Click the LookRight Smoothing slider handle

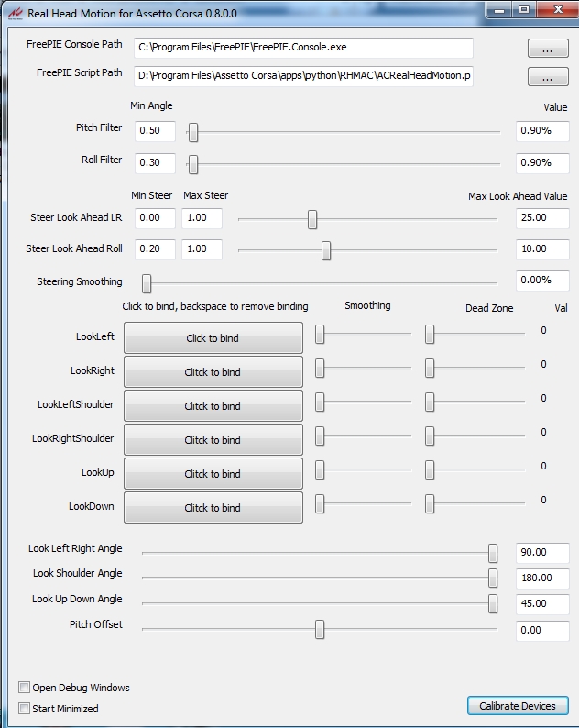(x=320, y=369)
